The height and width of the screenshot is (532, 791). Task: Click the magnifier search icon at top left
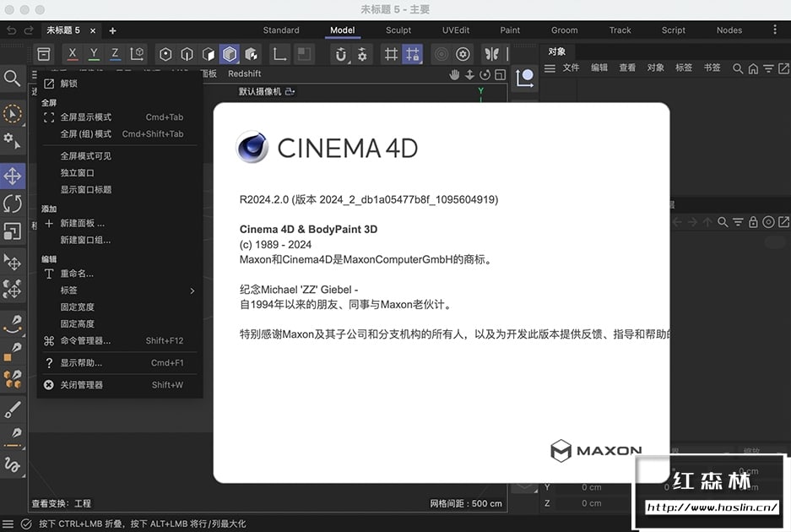tap(13, 79)
